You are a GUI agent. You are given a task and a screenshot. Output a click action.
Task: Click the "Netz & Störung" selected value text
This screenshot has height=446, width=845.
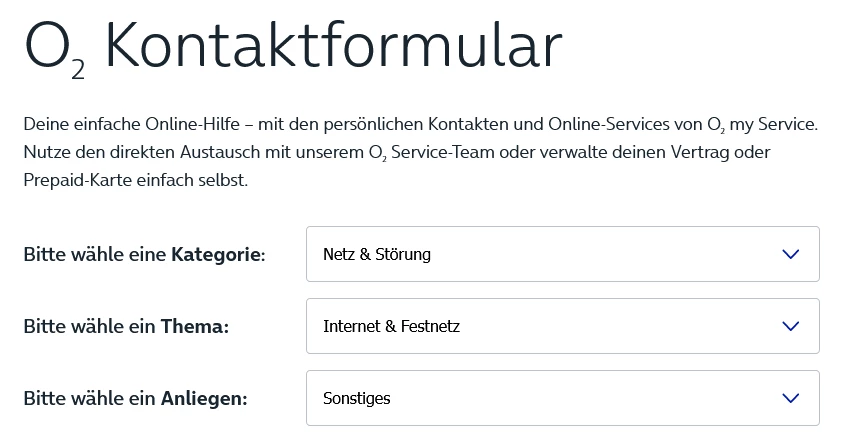click(x=377, y=254)
